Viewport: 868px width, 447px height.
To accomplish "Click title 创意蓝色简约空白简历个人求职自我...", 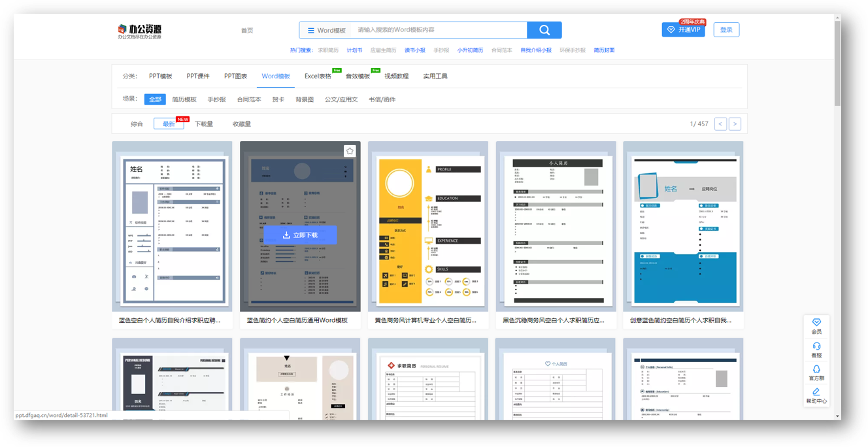I will pos(680,321).
